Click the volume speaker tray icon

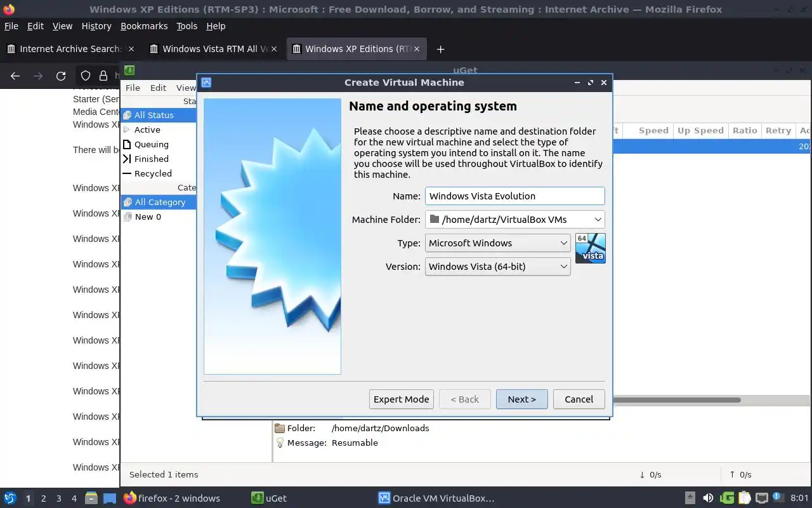click(x=708, y=498)
